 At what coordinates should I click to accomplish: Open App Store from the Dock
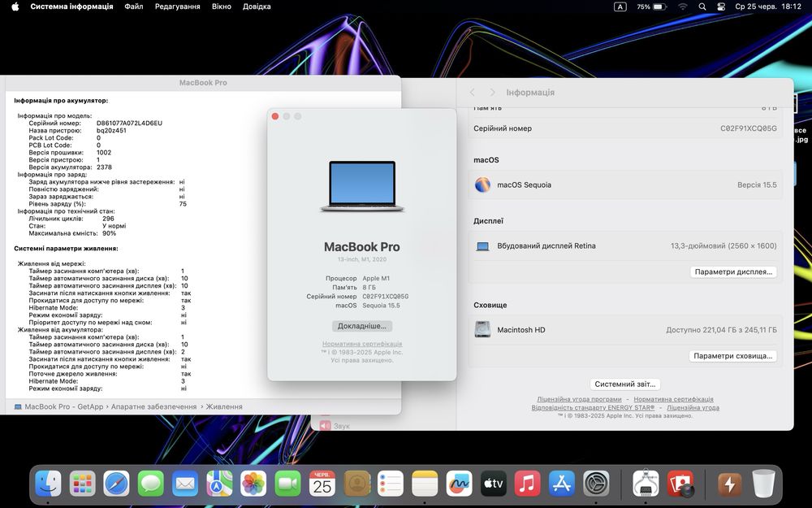(x=561, y=484)
